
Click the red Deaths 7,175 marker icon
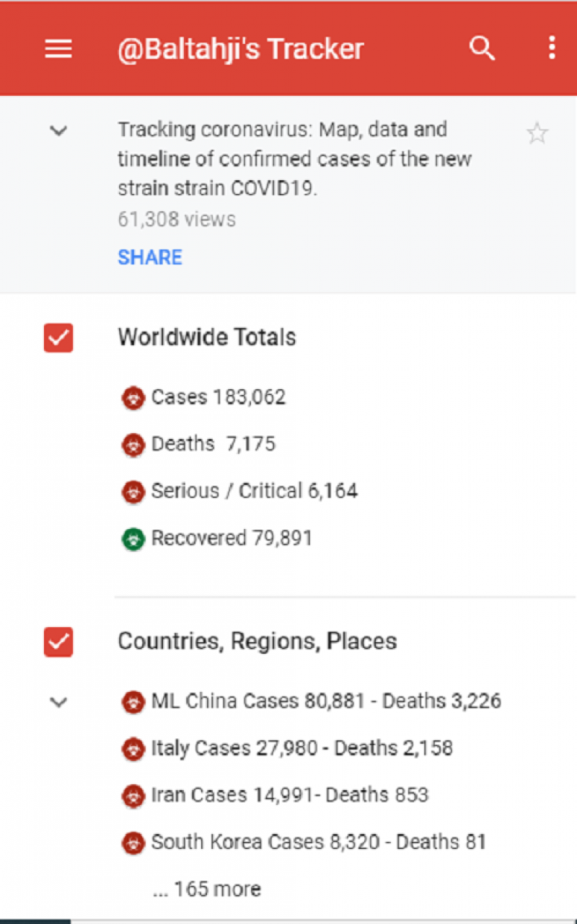(133, 445)
